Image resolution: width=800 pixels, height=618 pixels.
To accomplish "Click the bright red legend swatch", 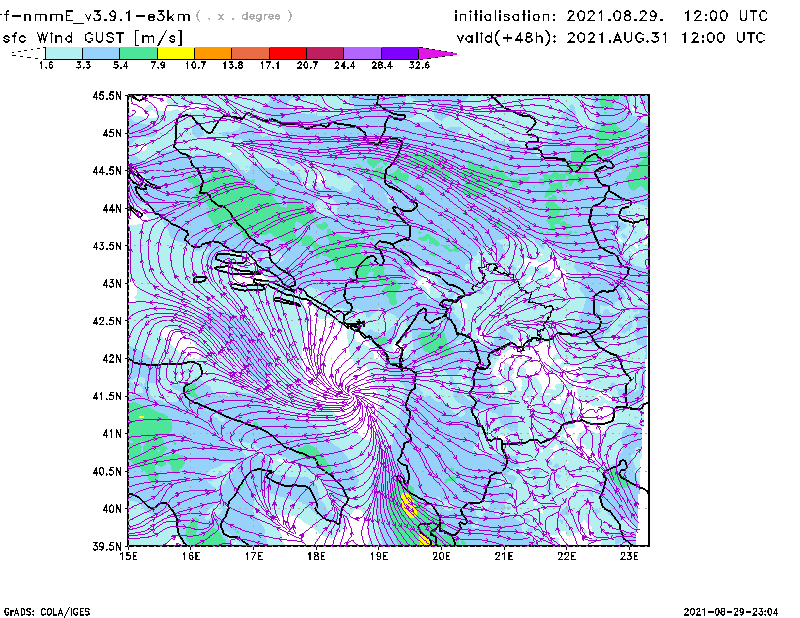I will tap(288, 53).
